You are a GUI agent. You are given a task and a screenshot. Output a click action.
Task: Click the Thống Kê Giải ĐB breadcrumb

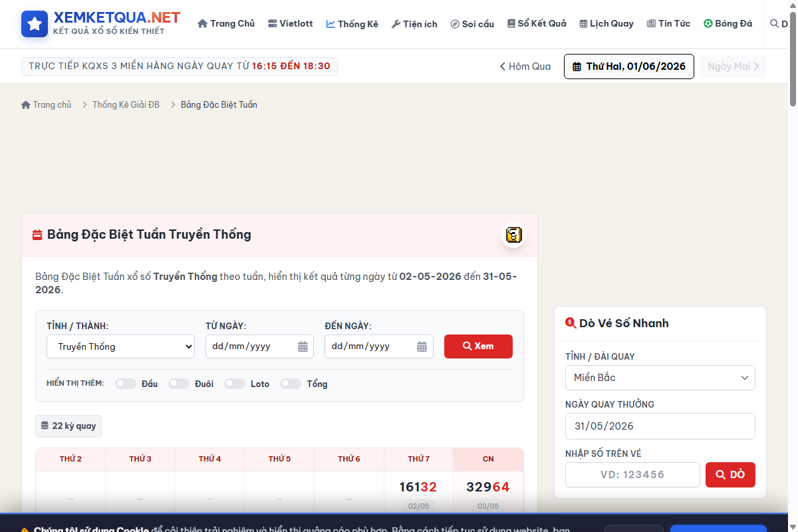point(126,105)
